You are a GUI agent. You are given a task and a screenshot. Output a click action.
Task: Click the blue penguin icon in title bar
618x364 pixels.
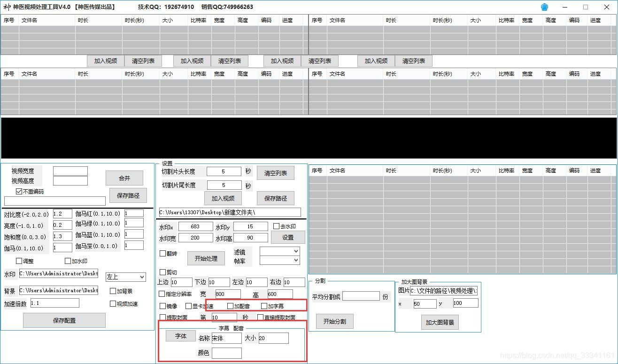(545, 7)
